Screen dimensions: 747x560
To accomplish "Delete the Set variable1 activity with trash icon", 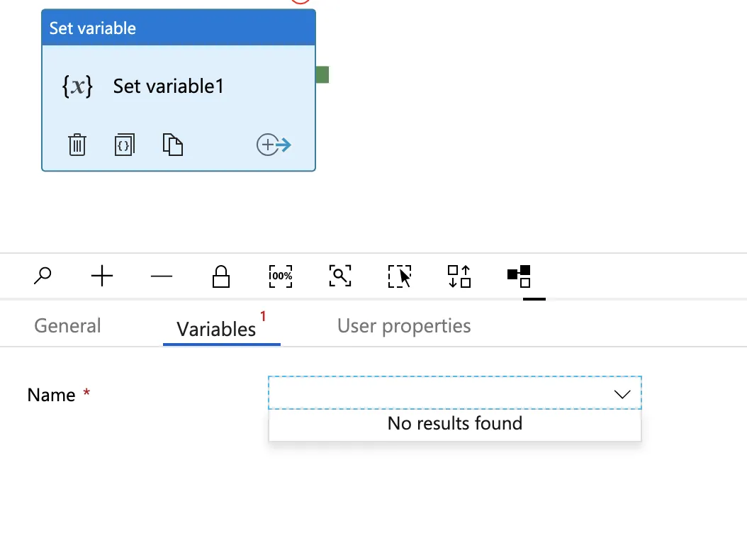I will point(77,145).
